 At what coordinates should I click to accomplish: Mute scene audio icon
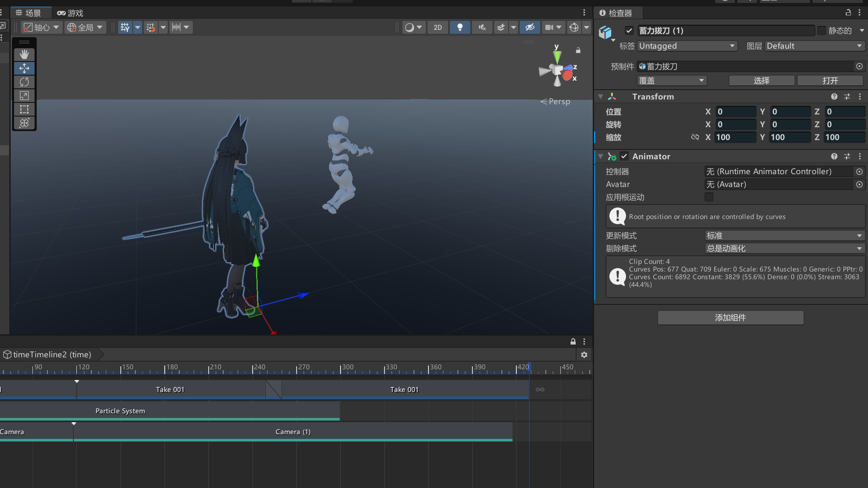click(482, 27)
